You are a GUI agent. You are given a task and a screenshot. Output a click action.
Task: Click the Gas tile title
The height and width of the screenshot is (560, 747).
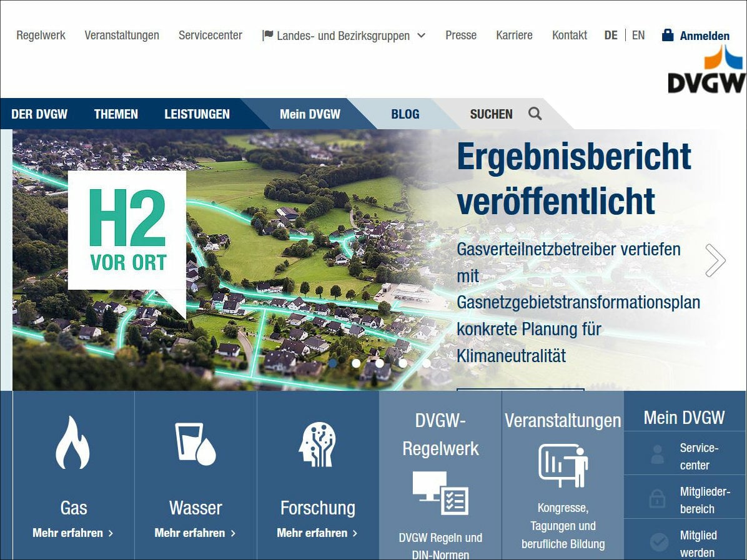73,508
